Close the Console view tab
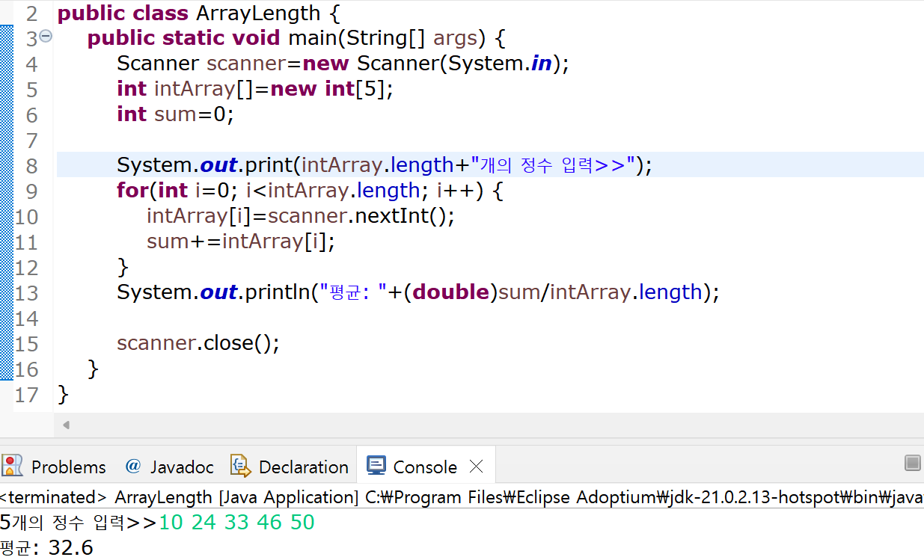 476,467
